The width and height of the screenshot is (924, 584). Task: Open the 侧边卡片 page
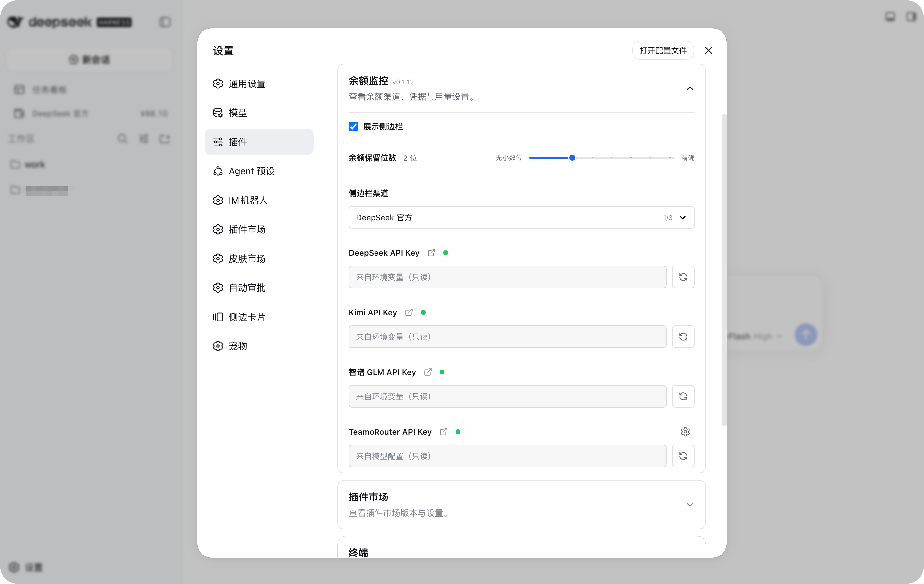pyautogui.click(x=259, y=317)
